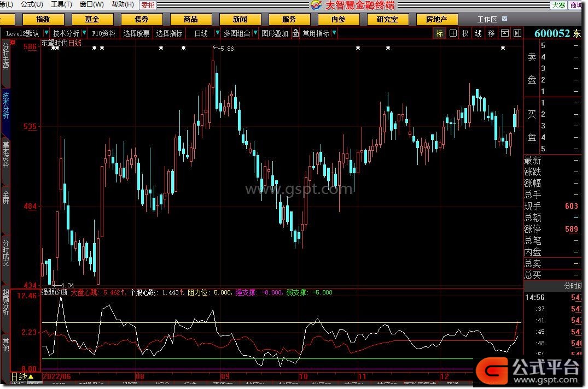
Task: Click the red gear icon at chart corner
Action: (13, 42)
